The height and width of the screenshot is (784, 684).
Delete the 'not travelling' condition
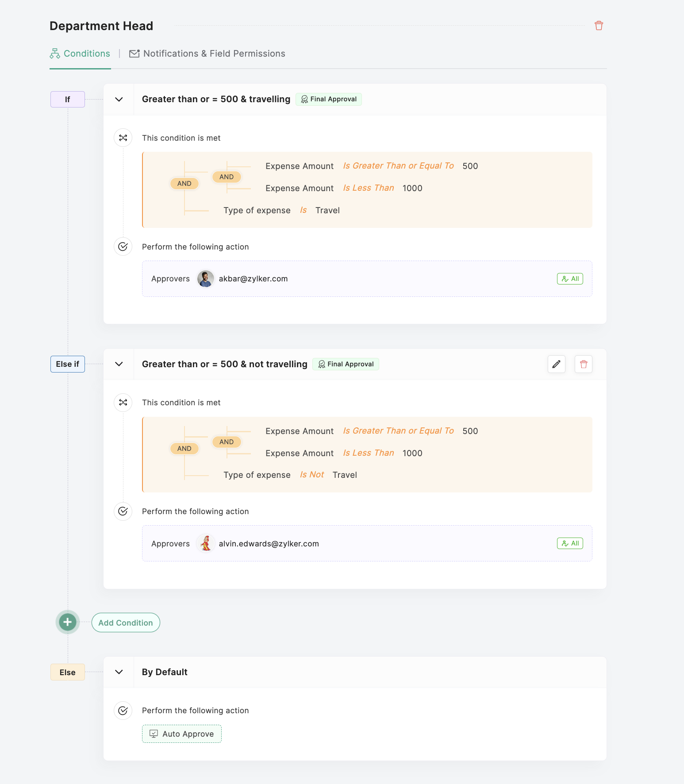(x=584, y=364)
